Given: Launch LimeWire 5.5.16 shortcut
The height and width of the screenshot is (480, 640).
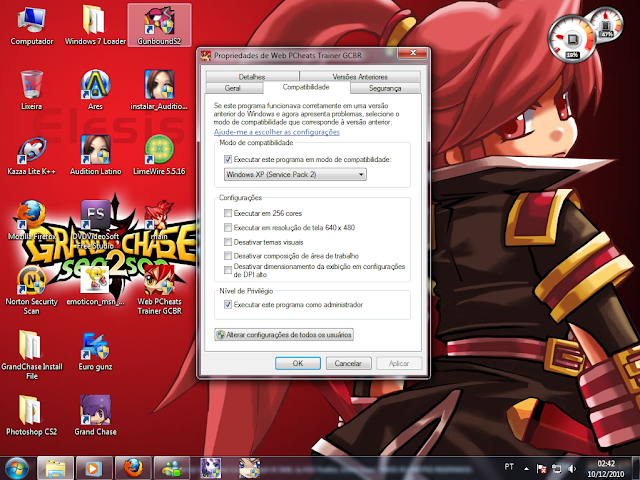Looking at the screenshot, I should (159, 155).
